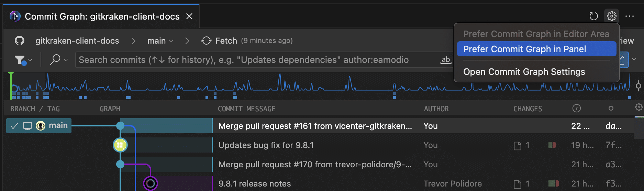Image resolution: width=644 pixels, height=191 pixels.
Task: Click the search magnifier icon
Action: click(55, 60)
